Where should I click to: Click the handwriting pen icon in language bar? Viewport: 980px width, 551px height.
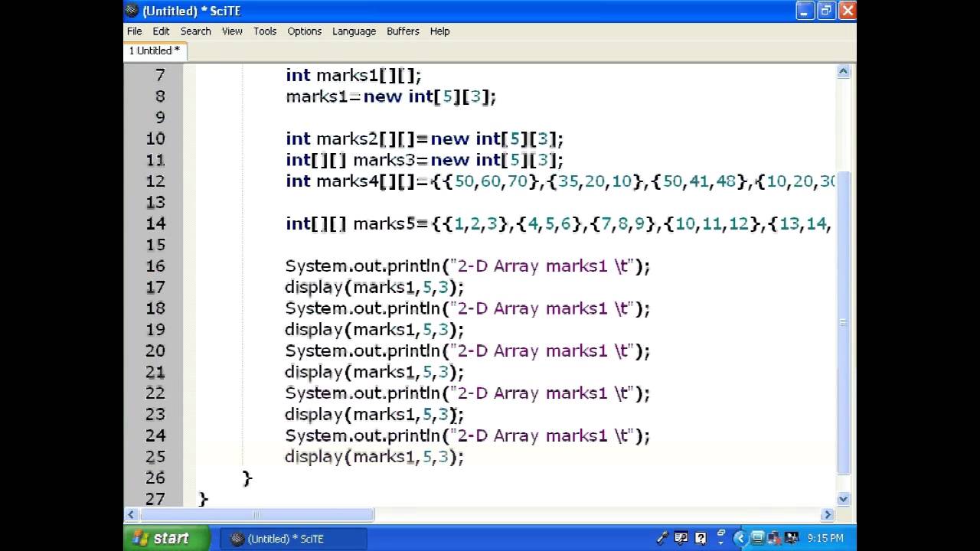click(x=662, y=538)
